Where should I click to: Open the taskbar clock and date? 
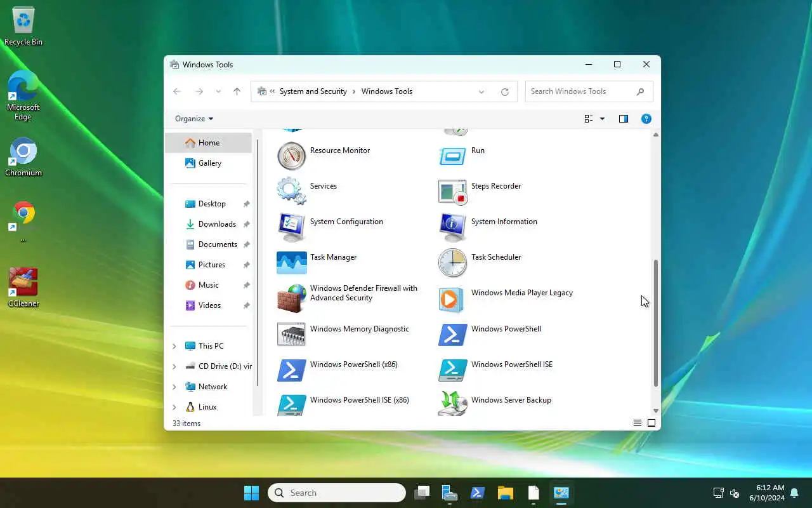[766, 493]
